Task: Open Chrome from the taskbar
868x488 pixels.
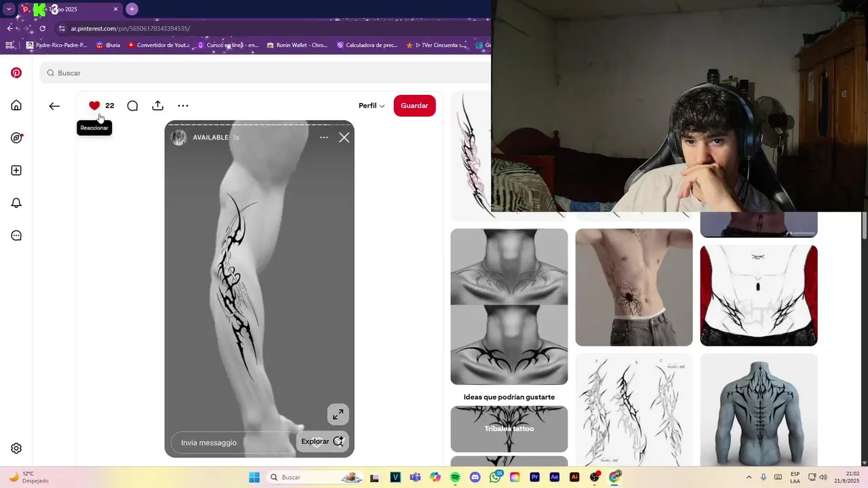Action: [614, 477]
